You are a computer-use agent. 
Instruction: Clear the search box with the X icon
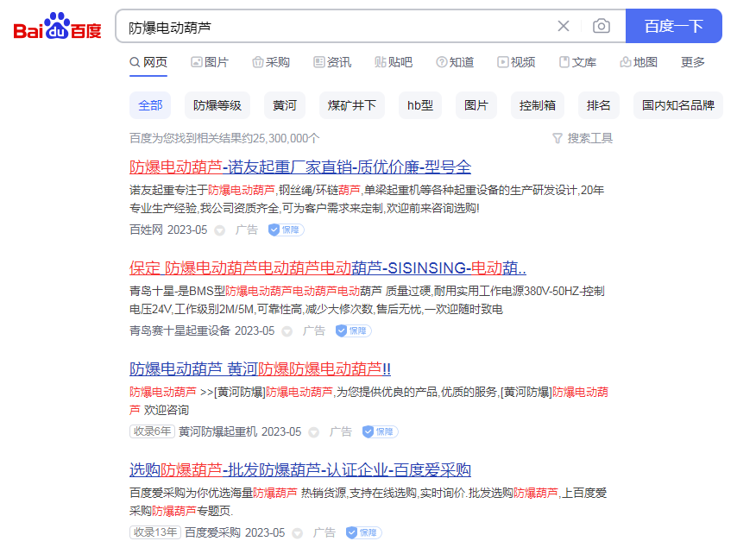[564, 26]
